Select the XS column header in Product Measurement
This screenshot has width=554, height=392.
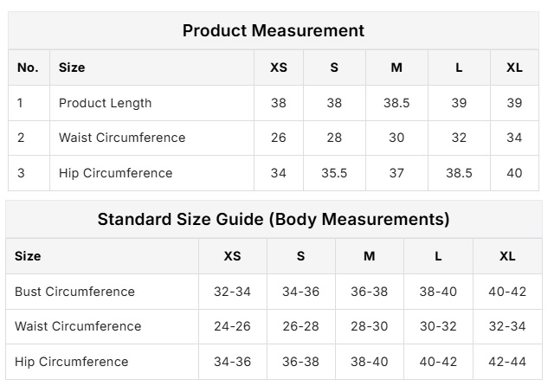tap(278, 67)
